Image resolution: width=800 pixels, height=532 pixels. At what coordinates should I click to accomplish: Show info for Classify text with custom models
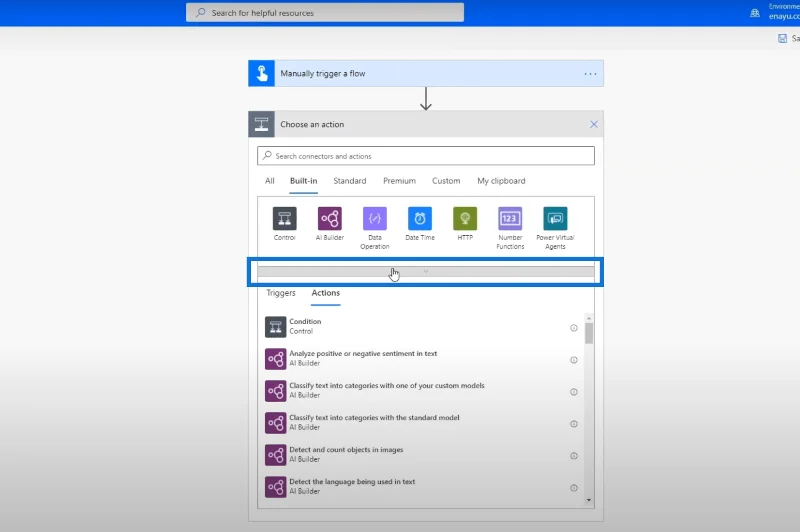573,392
